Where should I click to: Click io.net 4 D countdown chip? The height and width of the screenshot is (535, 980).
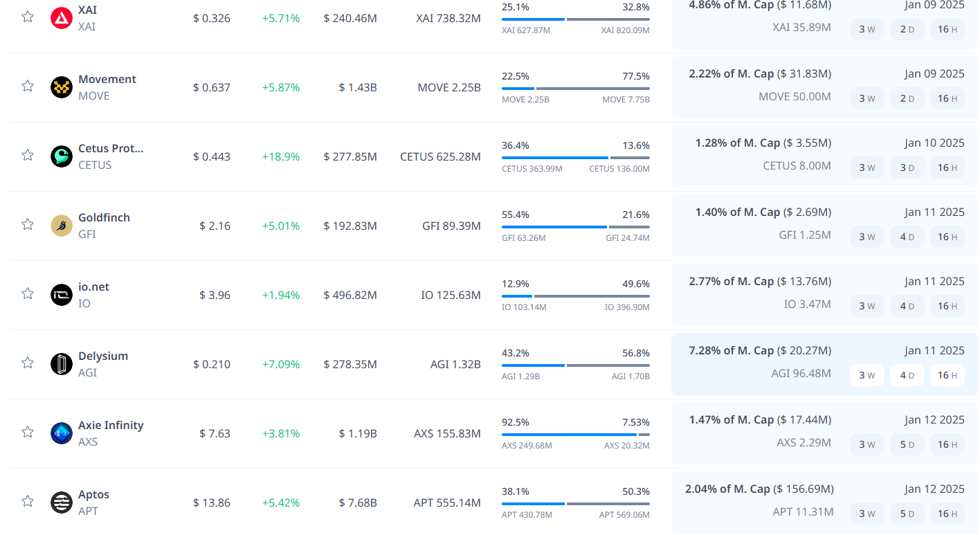(x=907, y=306)
